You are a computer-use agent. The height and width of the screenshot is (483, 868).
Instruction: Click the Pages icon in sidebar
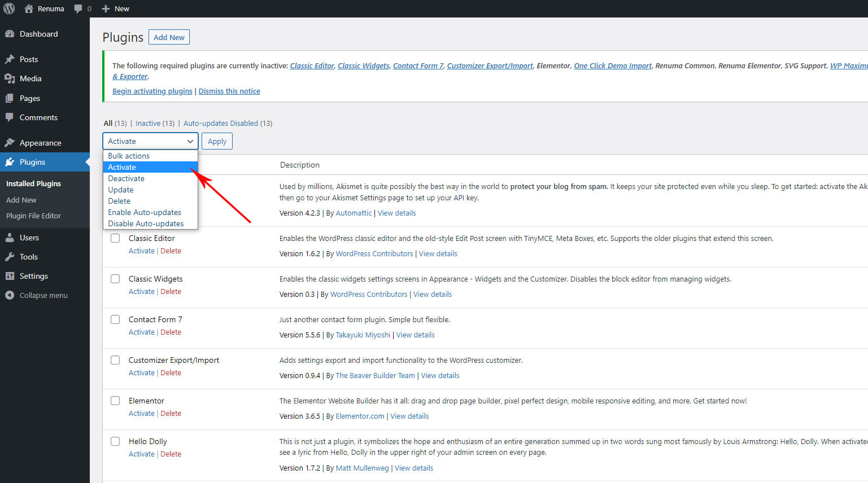click(x=10, y=98)
